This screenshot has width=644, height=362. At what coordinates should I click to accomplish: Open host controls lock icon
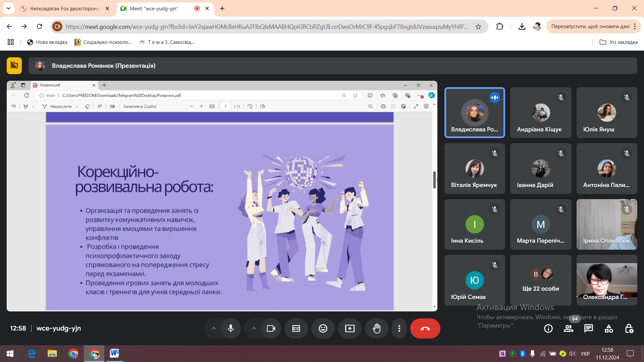point(629,328)
